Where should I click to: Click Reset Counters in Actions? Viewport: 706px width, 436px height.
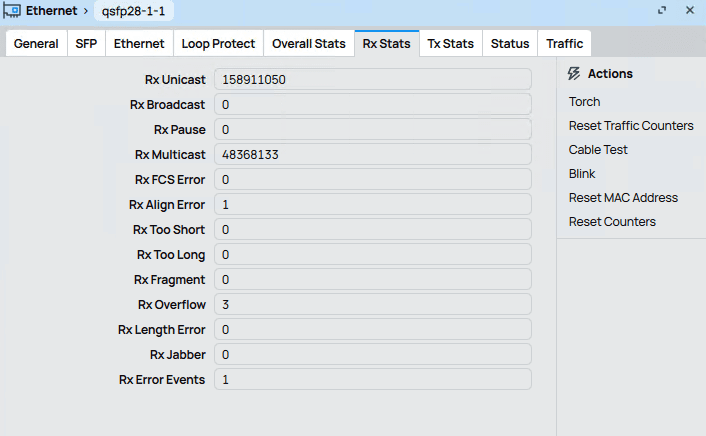[612, 222]
